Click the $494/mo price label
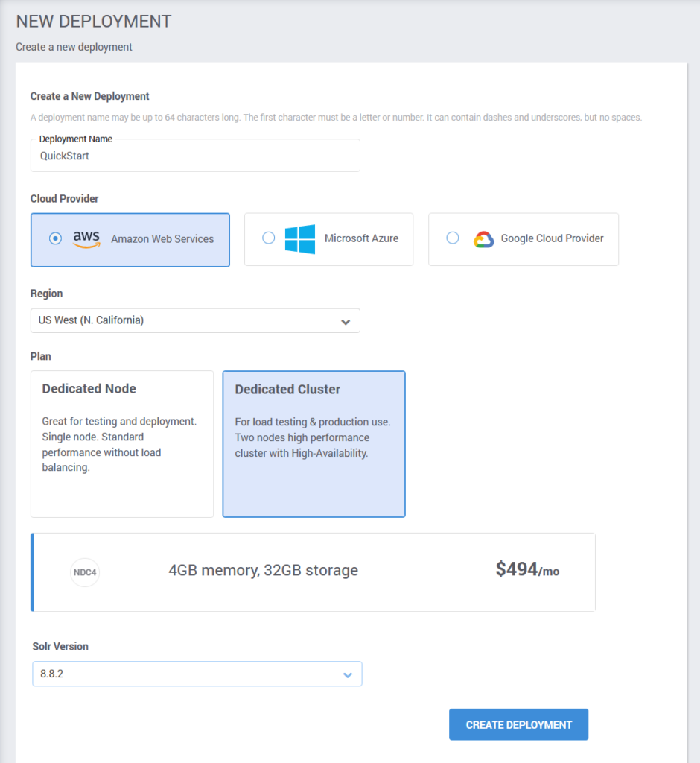Screen dimensions: 700x763 [x=527, y=569]
